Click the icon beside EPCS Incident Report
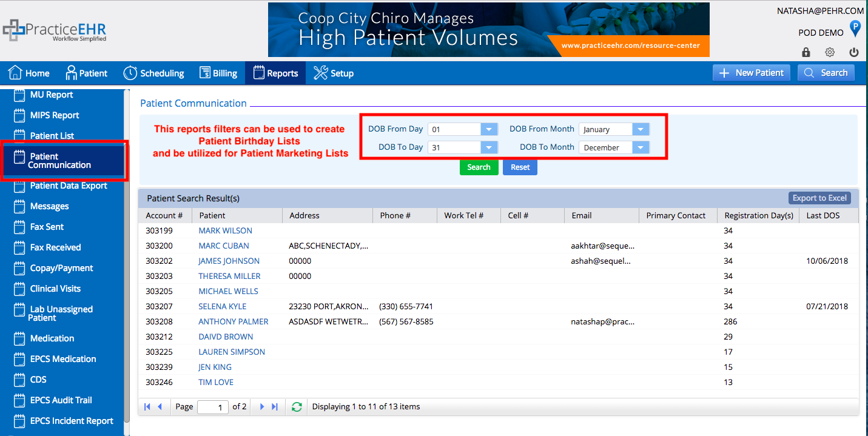This screenshot has width=868, height=436. tap(19, 421)
